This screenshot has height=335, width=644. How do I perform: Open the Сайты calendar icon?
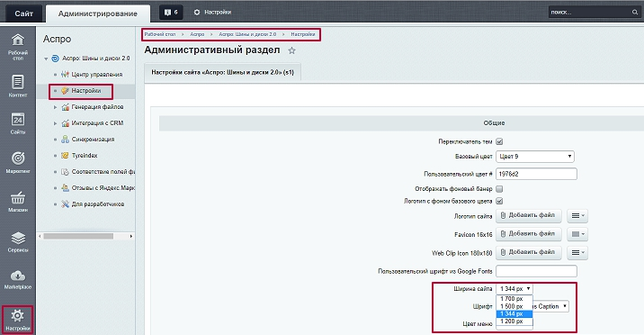coord(18,119)
